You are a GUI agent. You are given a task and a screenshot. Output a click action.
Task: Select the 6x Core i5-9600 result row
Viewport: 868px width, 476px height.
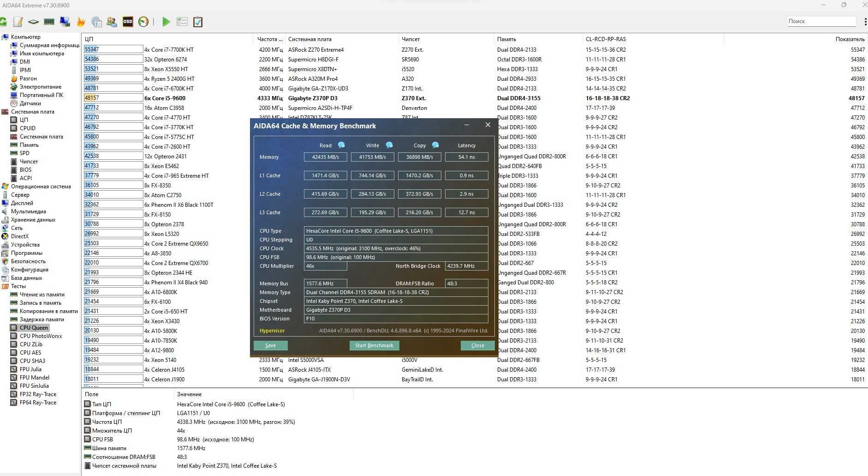click(474, 98)
